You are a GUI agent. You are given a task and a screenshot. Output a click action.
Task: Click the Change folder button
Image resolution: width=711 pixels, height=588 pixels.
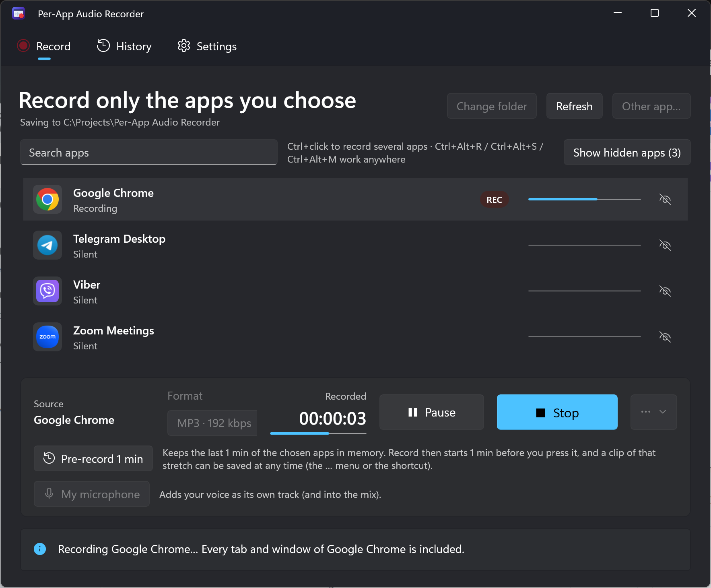tap(492, 106)
